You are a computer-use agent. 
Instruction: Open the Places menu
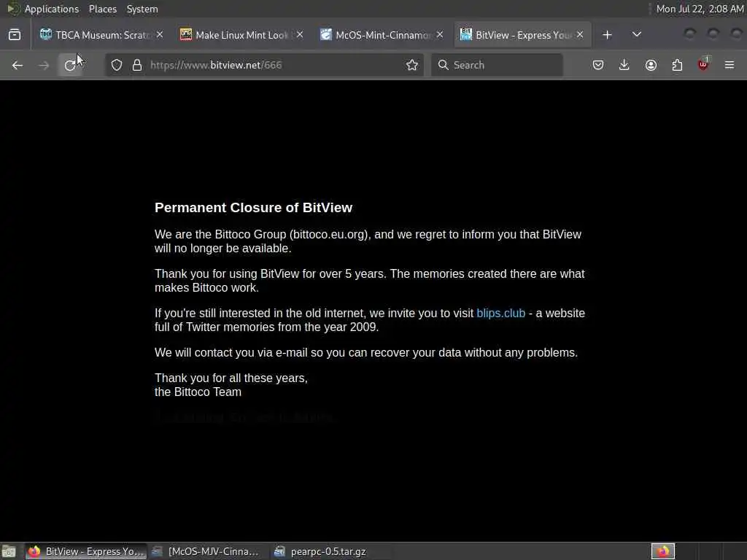tap(102, 9)
